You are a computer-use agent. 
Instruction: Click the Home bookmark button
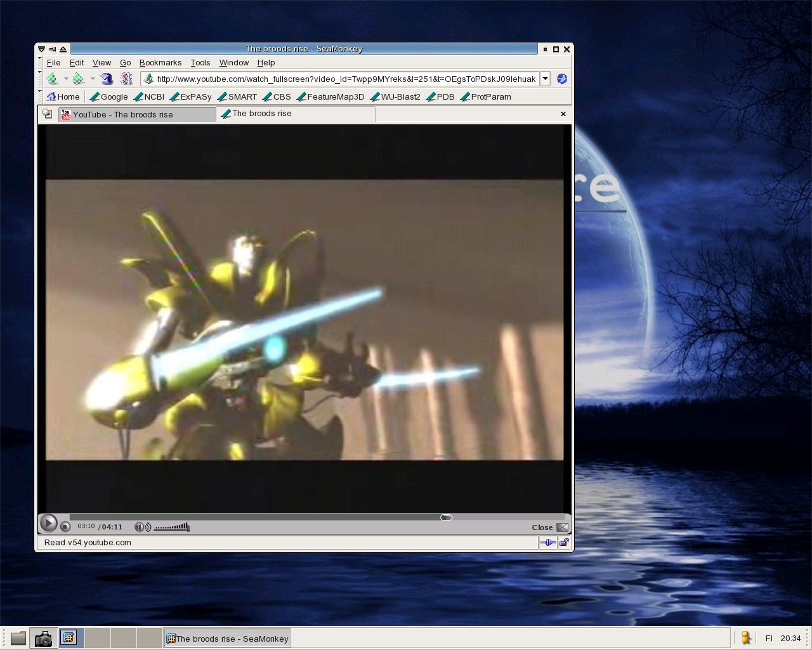pos(63,96)
